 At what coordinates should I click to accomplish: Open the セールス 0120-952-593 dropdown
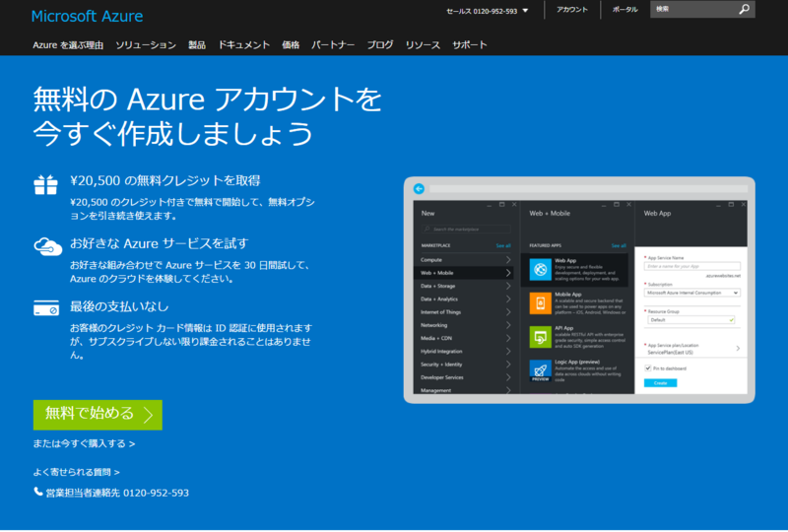pos(487,11)
